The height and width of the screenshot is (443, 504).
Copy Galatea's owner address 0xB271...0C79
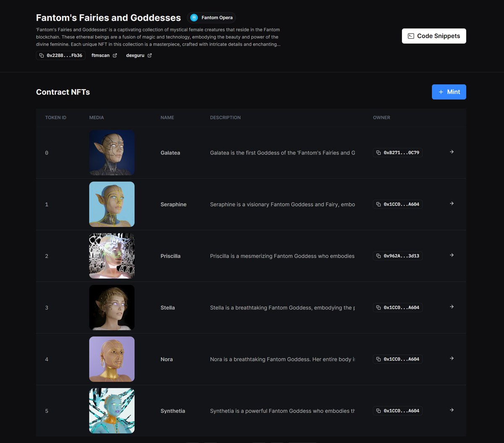398,153
